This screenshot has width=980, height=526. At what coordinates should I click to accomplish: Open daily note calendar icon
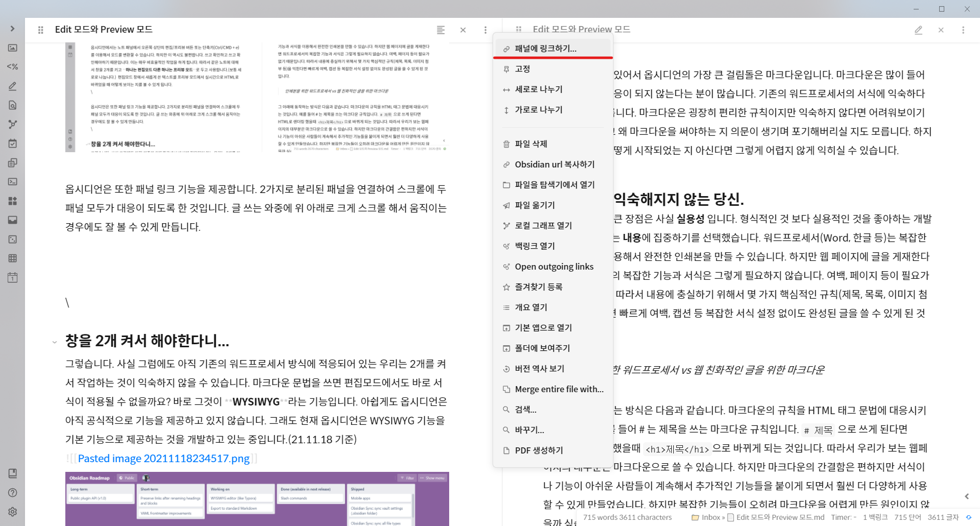click(x=13, y=277)
